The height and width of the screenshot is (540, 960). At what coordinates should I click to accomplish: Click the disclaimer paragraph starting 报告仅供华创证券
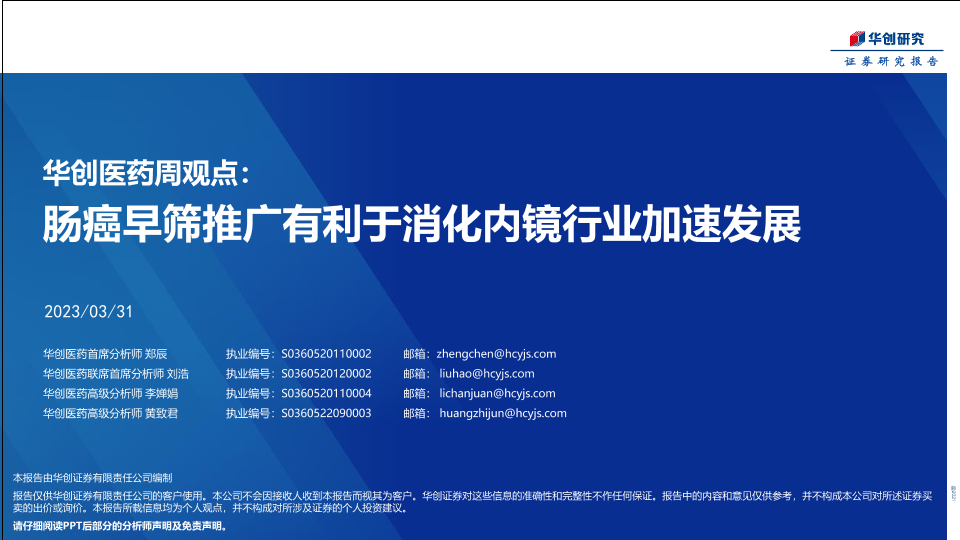(x=470, y=501)
